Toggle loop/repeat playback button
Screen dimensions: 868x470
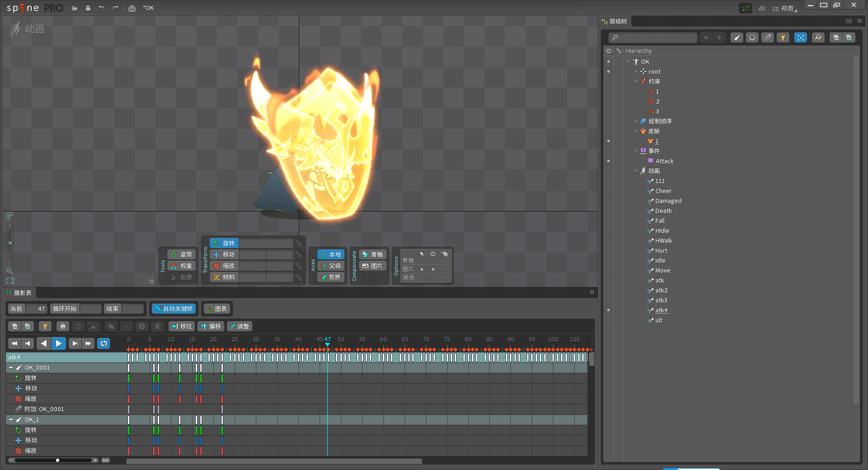104,343
